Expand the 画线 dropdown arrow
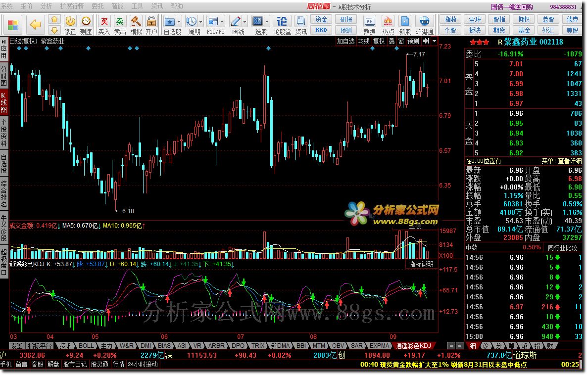The width and height of the screenshot is (588, 375). click(x=245, y=21)
